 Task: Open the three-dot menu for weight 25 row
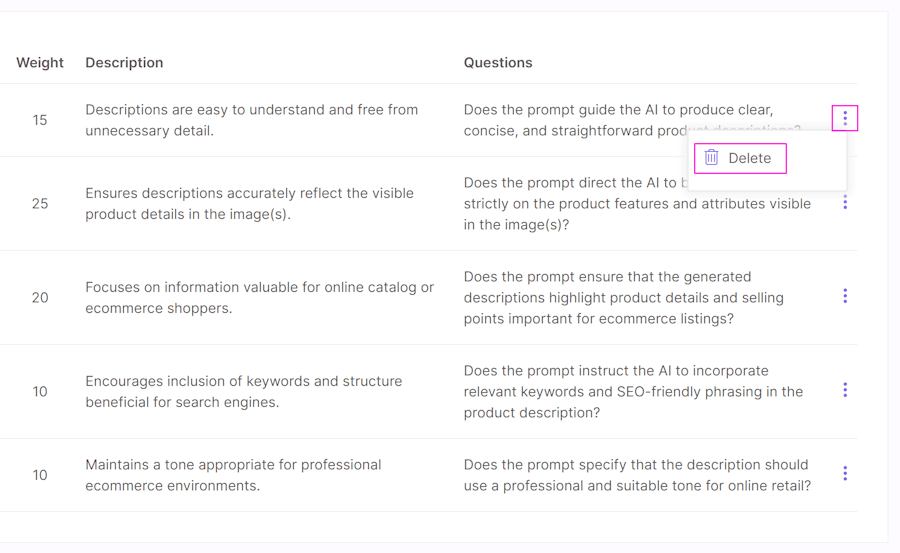845,202
